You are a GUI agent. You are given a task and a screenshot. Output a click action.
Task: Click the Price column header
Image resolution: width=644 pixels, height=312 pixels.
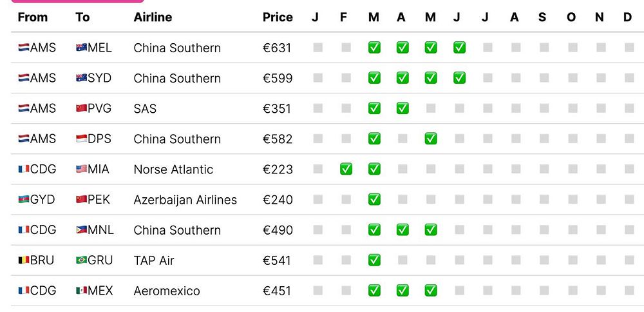tap(278, 17)
